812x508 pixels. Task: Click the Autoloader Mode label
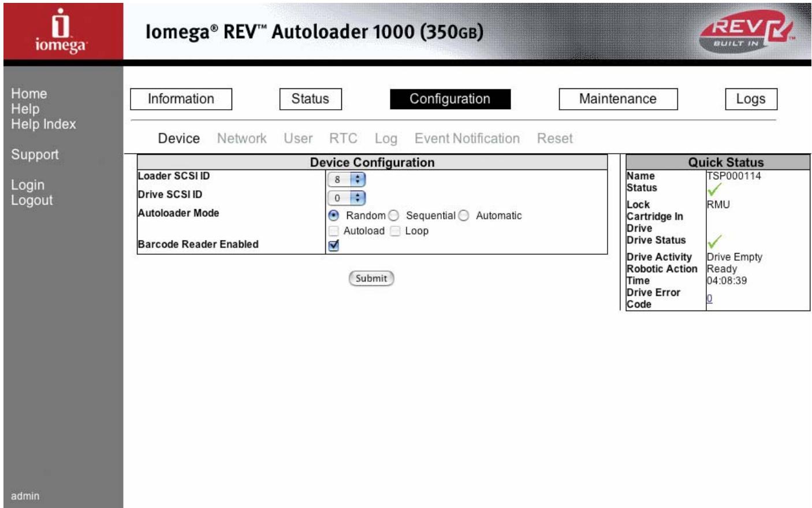click(x=178, y=213)
